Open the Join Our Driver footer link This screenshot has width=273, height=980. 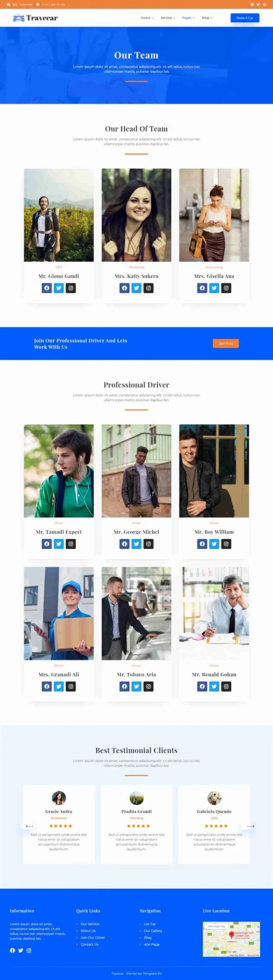coord(93,937)
